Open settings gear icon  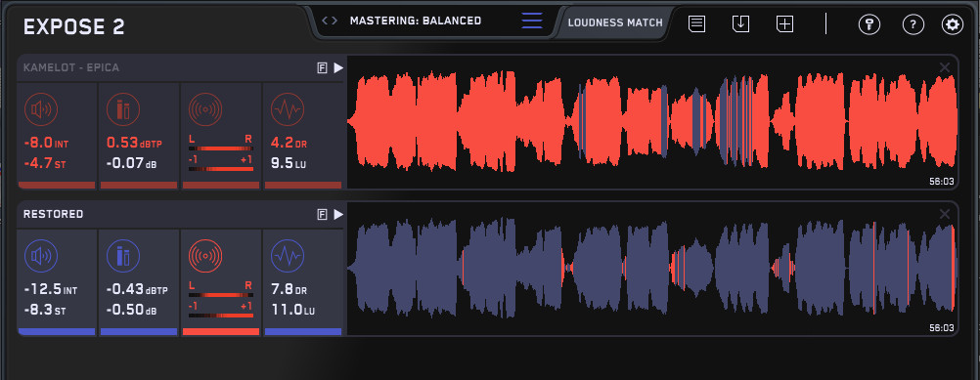[953, 25]
